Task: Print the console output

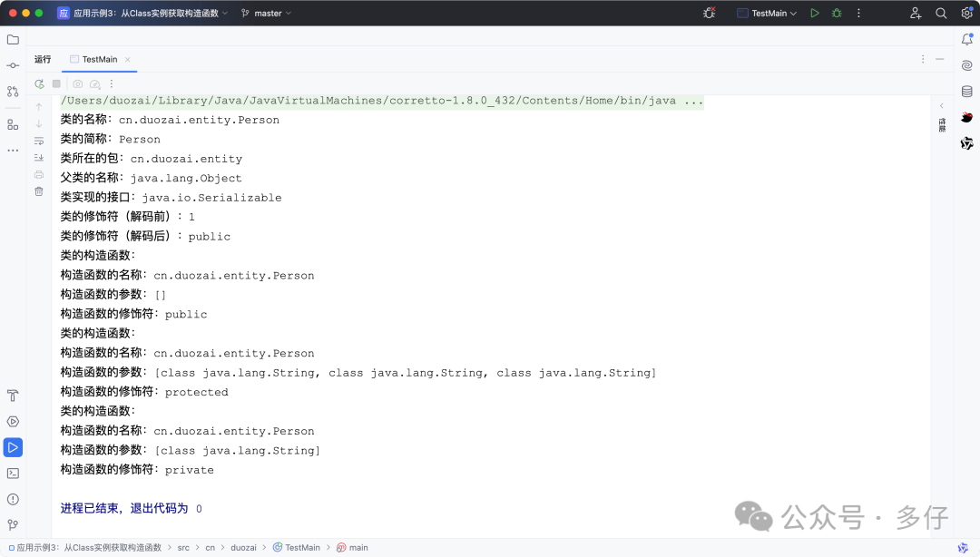Action: [x=39, y=174]
